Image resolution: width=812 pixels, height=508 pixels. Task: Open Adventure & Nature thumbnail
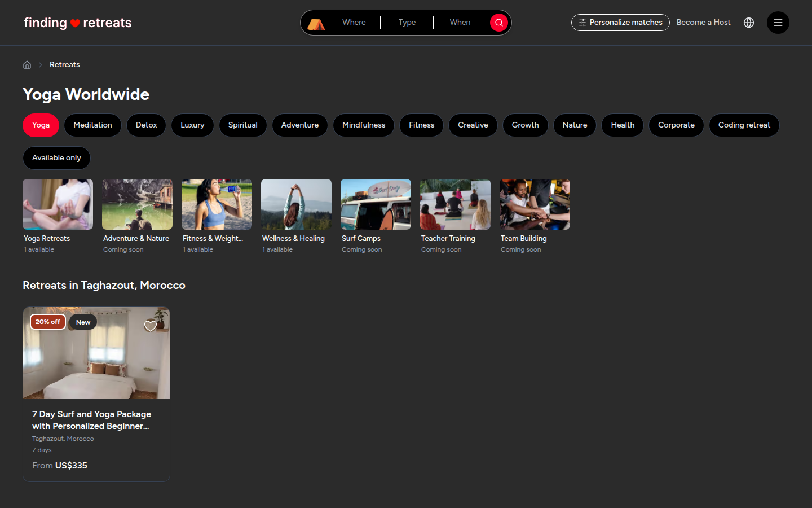pos(137,204)
